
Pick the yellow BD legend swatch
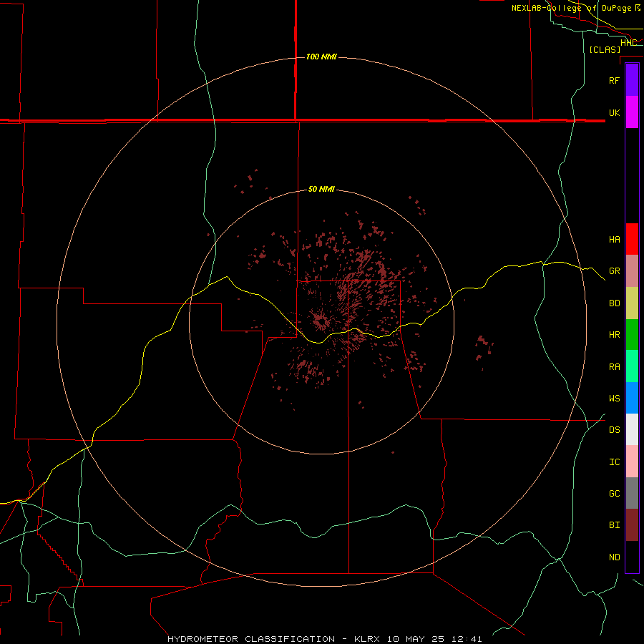point(632,303)
